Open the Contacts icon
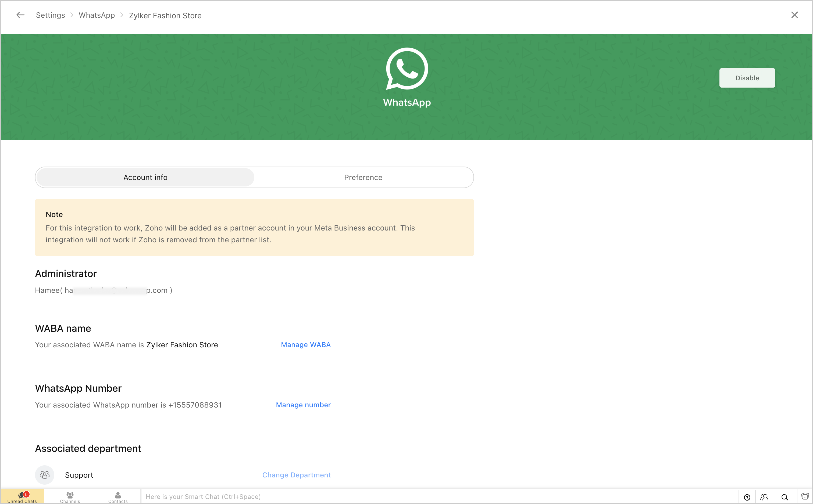 tap(118, 497)
